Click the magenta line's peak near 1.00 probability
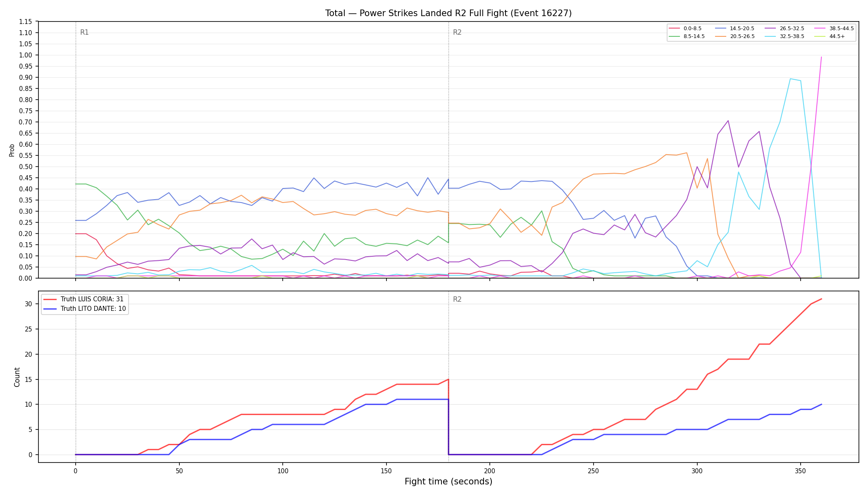The width and height of the screenshot is (868, 496). 821,57
